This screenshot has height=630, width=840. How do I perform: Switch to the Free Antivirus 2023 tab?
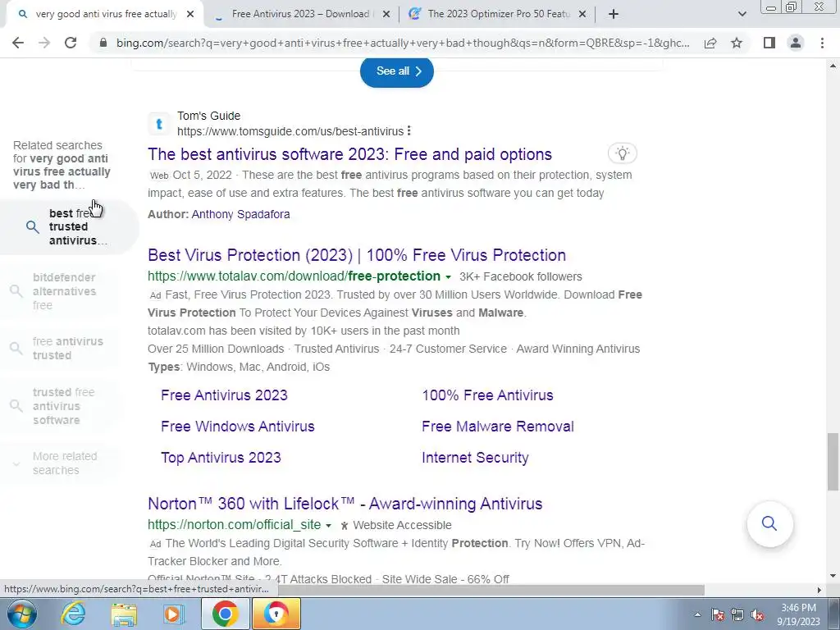(300, 14)
